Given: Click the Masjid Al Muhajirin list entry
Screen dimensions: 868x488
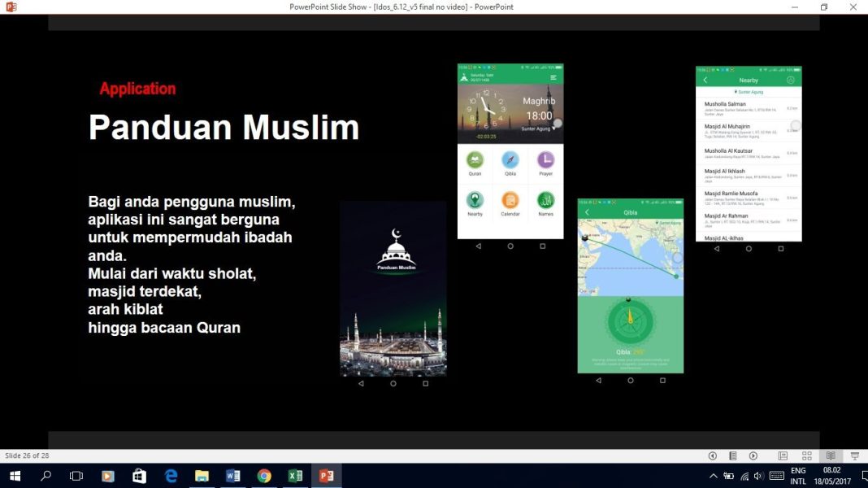Looking at the screenshot, I should (x=749, y=131).
